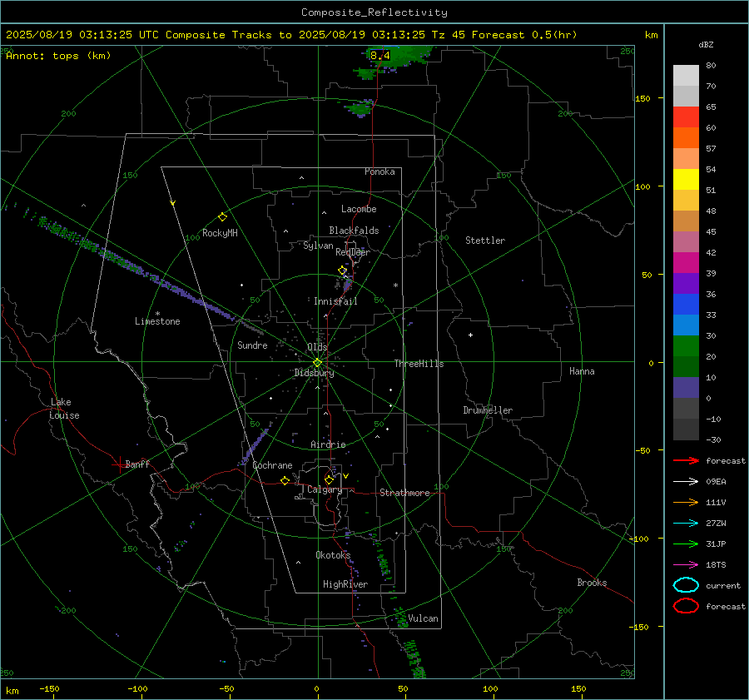Click the UTC timestamp in the yellow header line
Screen dimensions: 749x700
pyautogui.click(x=82, y=35)
